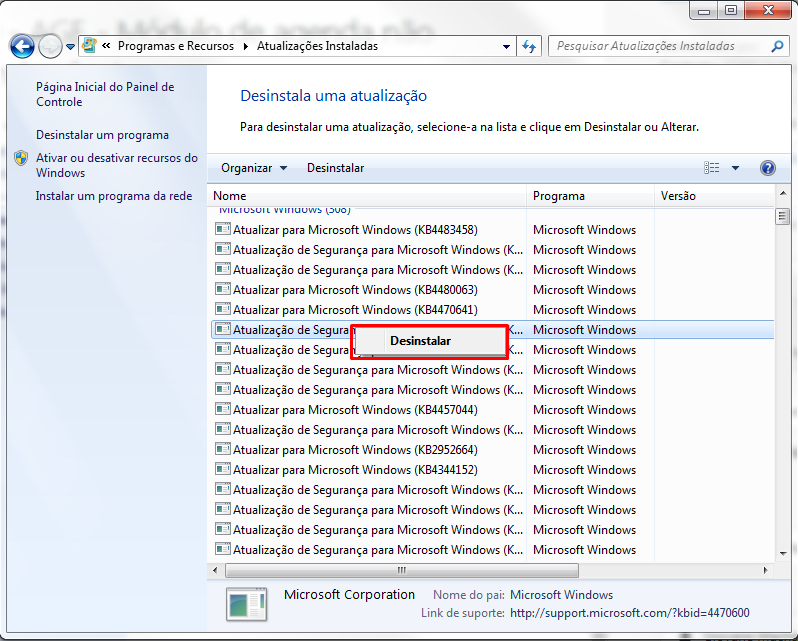Open Programas e Recursos breadcrumb
This screenshot has height=641, width=798.
tap(176, 46)
